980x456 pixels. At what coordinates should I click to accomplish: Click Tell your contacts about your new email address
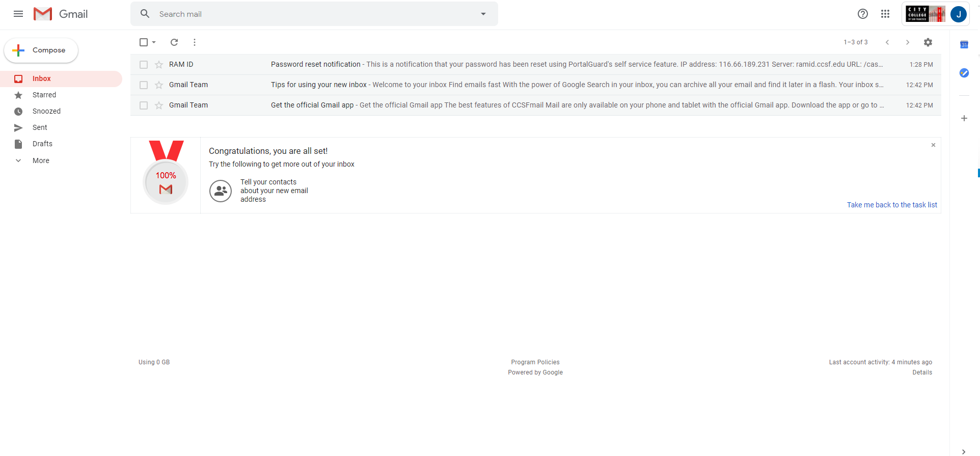point(274,191)
